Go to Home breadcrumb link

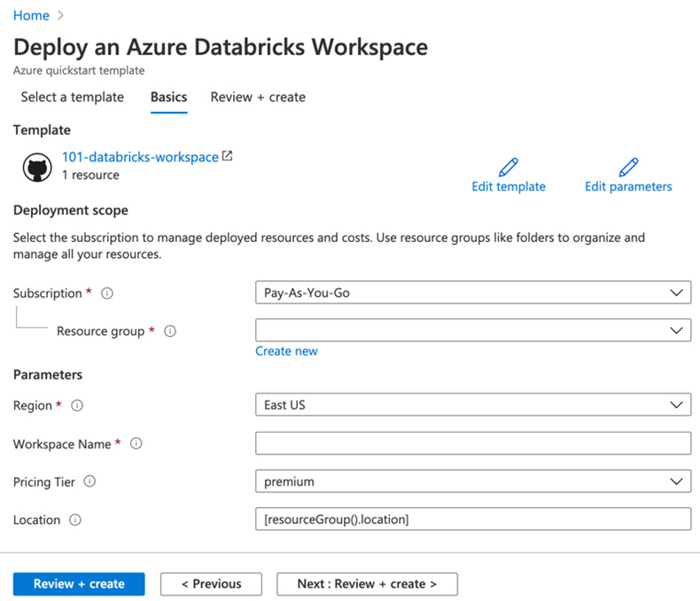tap(31, 15)
